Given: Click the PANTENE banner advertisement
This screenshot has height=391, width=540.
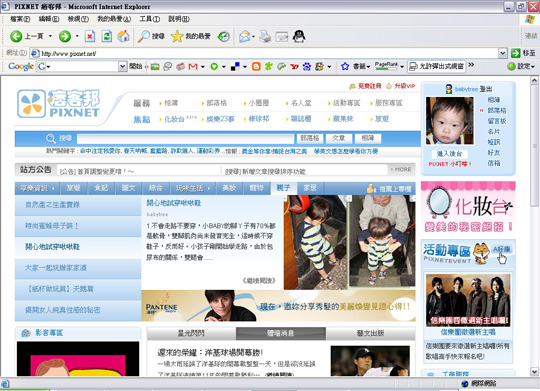Looking at the screenshot, I should click(278, 306).
